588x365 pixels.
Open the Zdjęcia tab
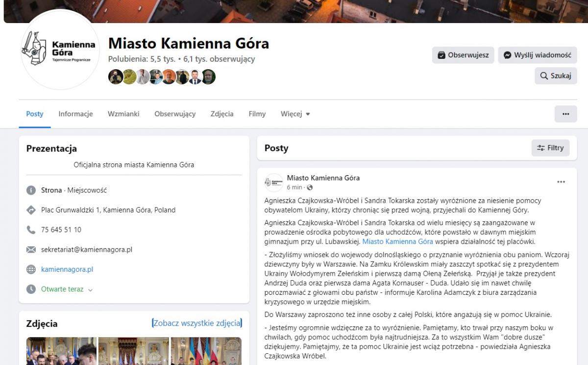(222, 114)
